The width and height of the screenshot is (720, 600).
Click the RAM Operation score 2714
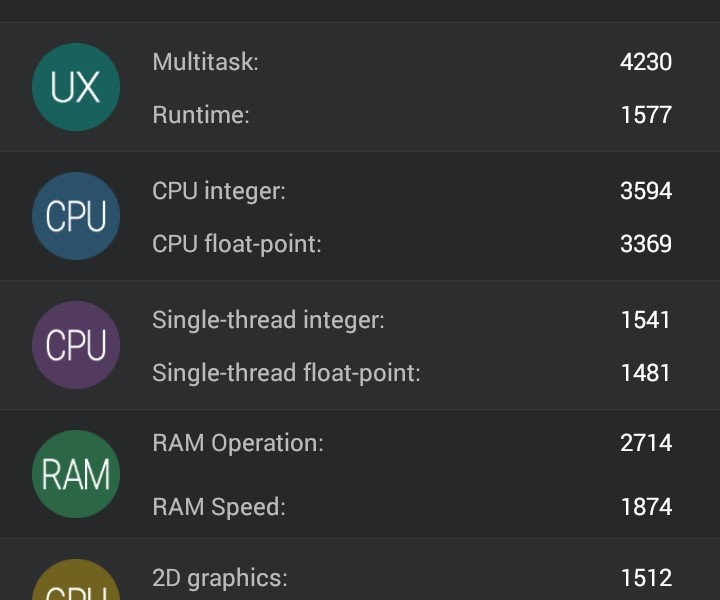(646, 443)
